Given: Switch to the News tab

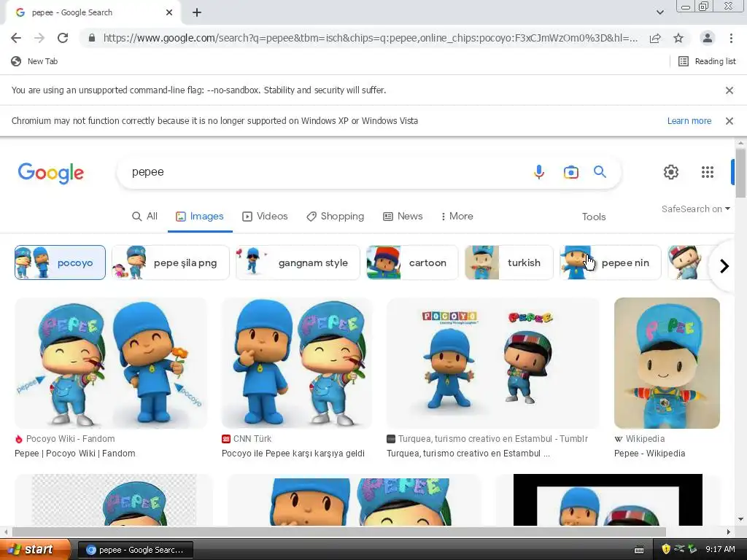Looking at the screenshot, I should pyautogui.click(x=403, y=216).
